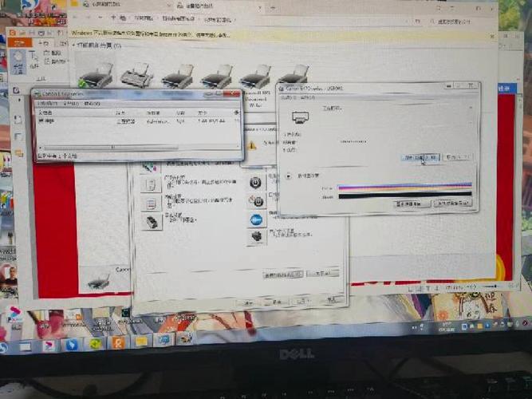Select the default printer with green checkmark
Image resolution: width=532 pixels, height=399 pixels.
pyautogui.click(x=96, y=77)
